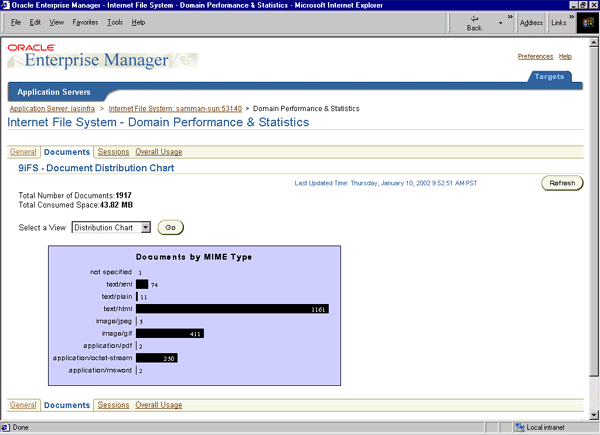Click the Total Consumed Space: 43.82 MB text

click(x=75, y=205)
